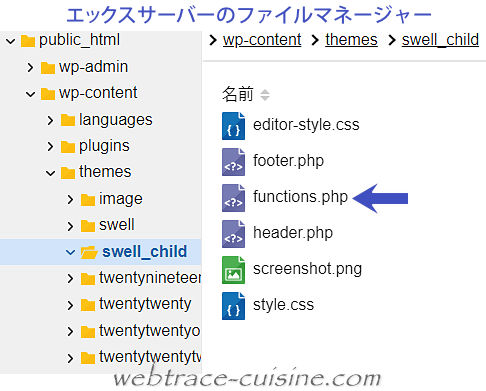Screen dimensions: 486x391
Task: Select screenshot.png file name
Action: pyautogui.click(x=307, y=269)
